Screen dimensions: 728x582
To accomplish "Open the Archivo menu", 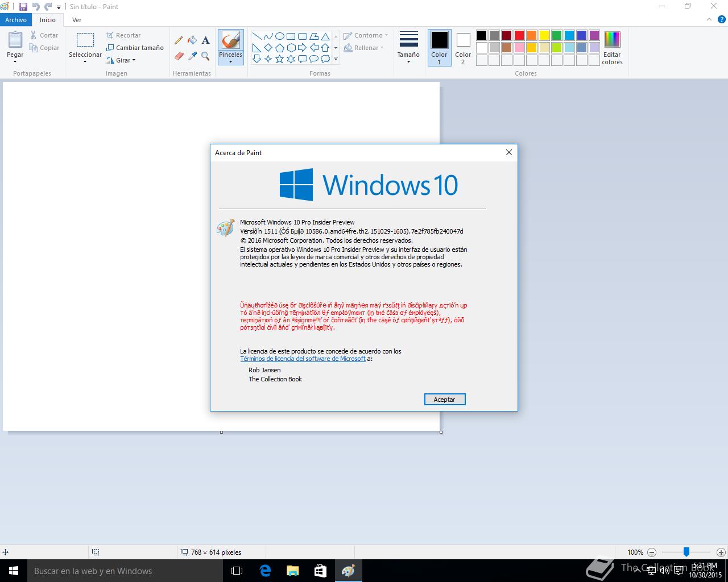I will [x=16, y=20].
